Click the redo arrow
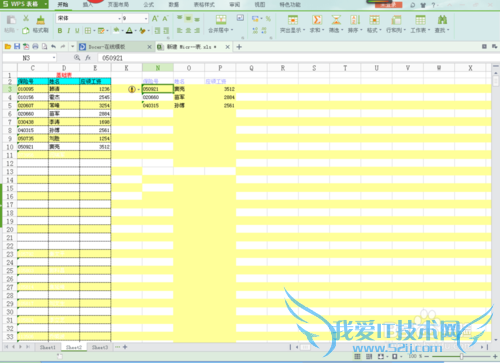 pos(62,47)
